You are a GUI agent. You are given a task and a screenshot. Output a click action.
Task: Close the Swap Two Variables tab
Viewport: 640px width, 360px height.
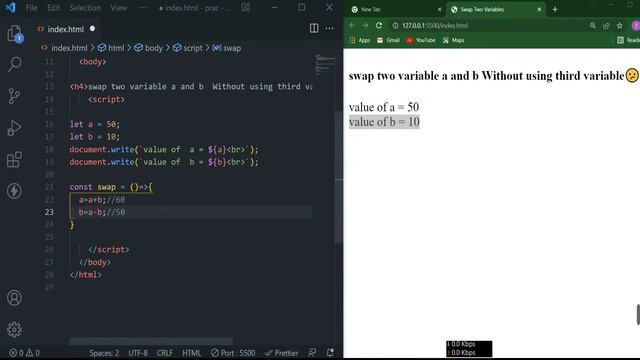(539, 9)
